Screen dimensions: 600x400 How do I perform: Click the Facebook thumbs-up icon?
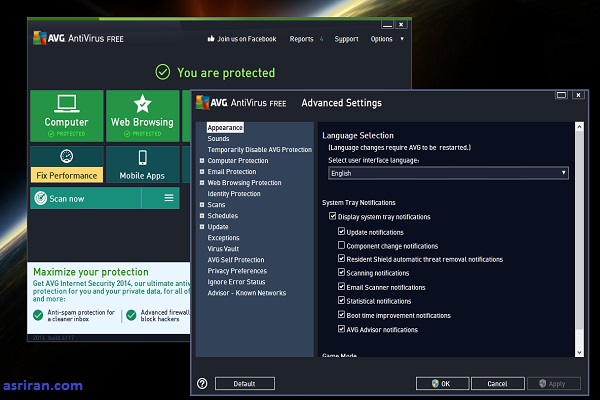point(211,39)
